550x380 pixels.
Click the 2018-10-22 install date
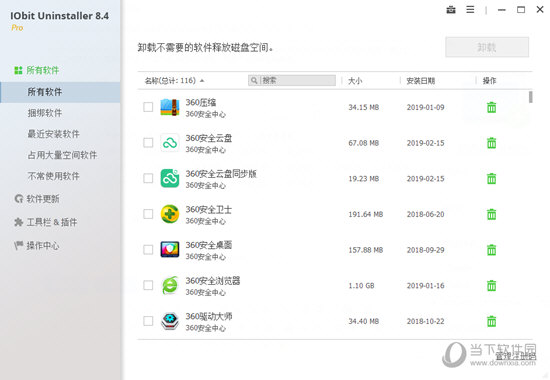click(425, 321)
